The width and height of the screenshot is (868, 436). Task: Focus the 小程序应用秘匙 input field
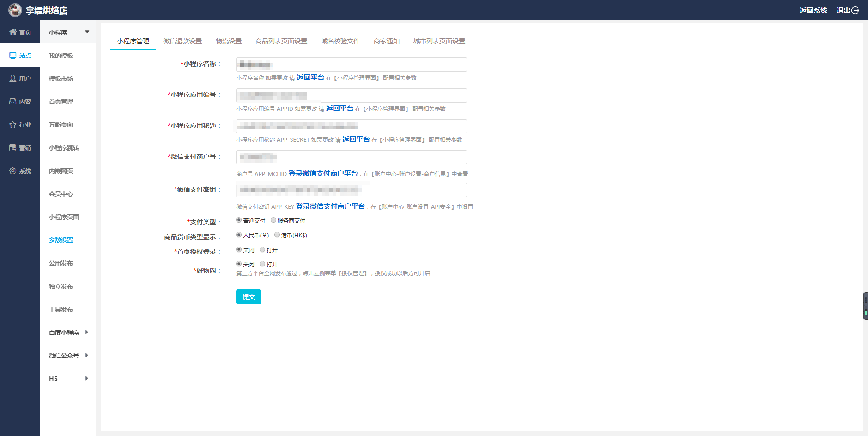click(352, 126)
